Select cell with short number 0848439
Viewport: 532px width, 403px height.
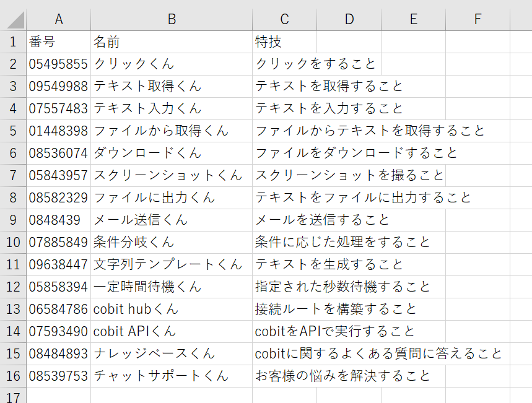tap(59, 220)
